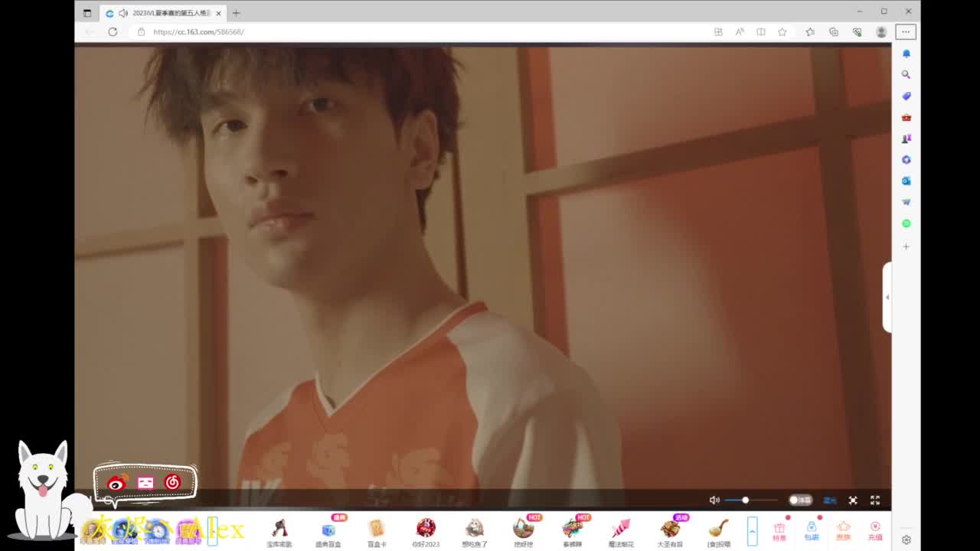Open the QR/apps grid icon in address bar
This screenshot has width=980, height=551.
pyautogui.click(x=718, y=31)
